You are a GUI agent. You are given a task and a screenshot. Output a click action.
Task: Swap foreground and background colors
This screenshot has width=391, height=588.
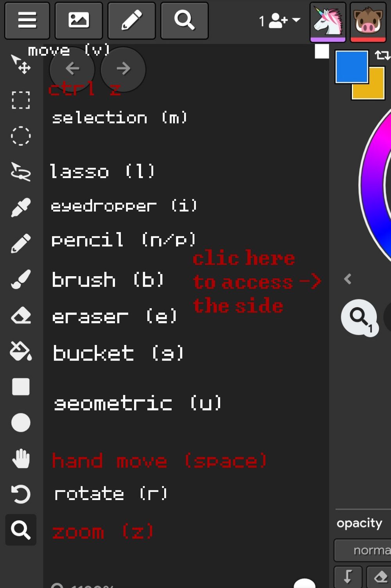pos(382,55)
